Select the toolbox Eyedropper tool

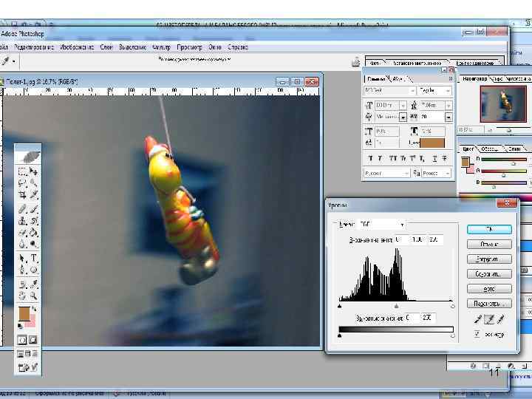(33, 284)
